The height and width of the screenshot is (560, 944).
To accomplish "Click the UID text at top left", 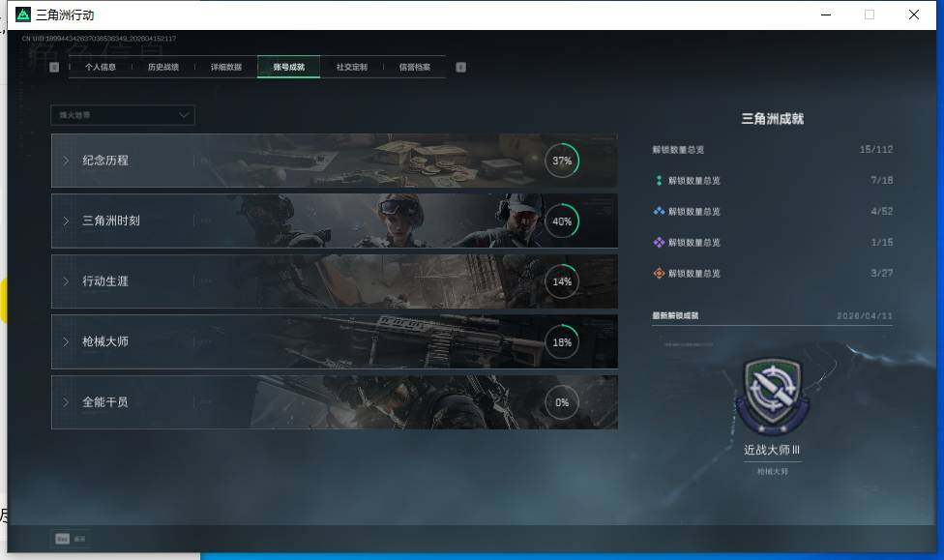I will click(99, 39).
